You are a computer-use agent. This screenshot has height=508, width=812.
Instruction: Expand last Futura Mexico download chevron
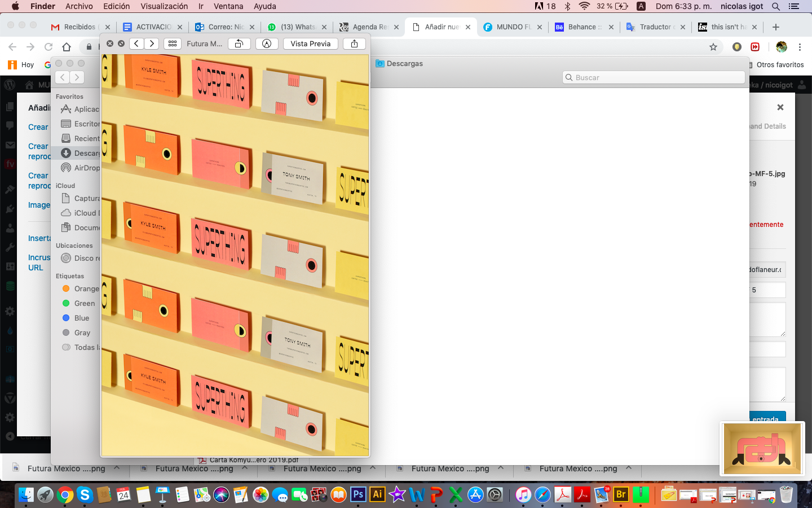629,468
